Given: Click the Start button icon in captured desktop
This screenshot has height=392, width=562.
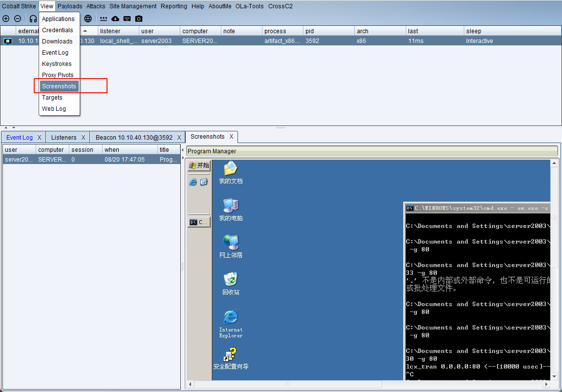Looking at the screenshot, I should (199, 165).
